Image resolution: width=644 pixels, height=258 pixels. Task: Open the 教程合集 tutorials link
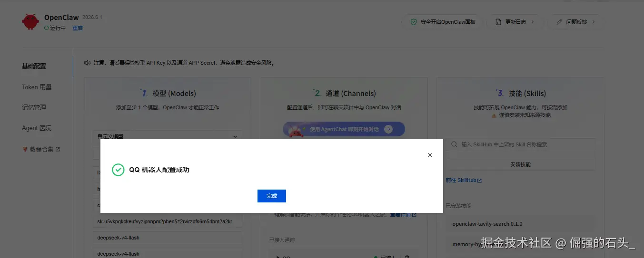coord(42,149)
